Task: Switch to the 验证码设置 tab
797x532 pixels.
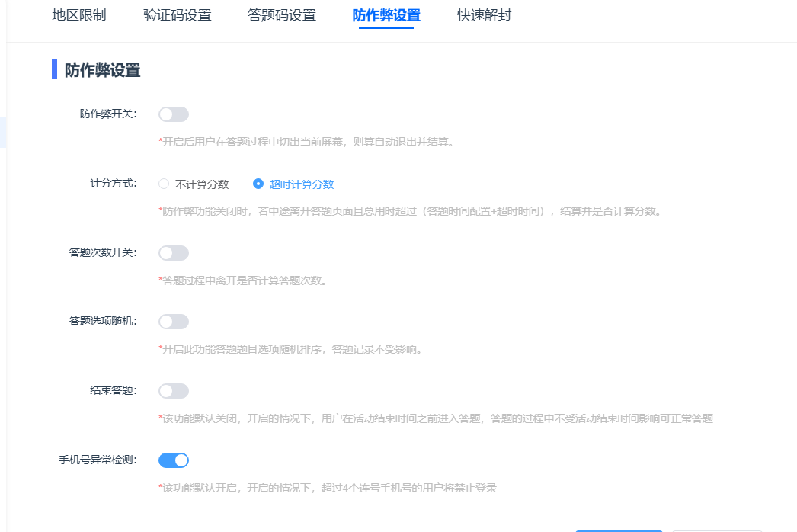Action: tap(177, 15)
